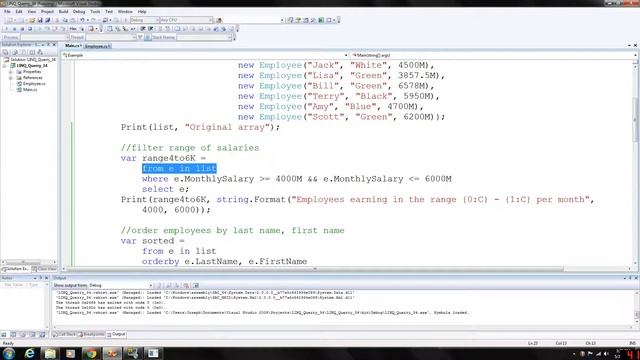
Task: Click the Open File folder icon
Action: tap(32, 20)
